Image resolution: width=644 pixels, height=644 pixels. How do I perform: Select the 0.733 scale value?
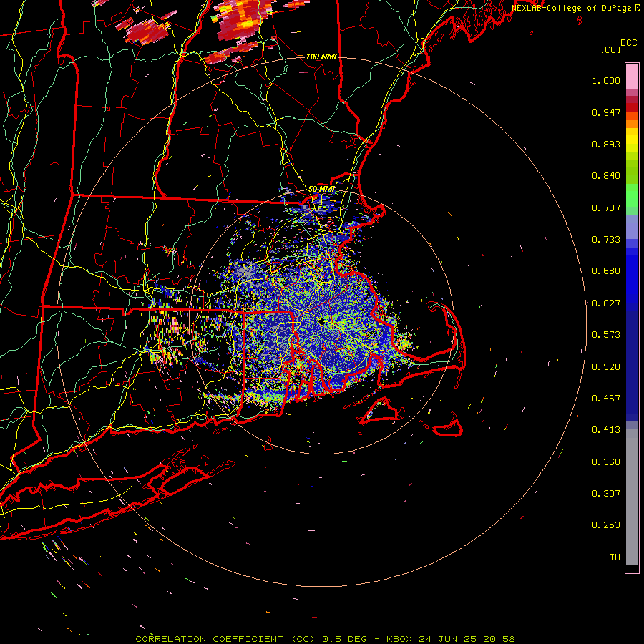[x=606, y=240]
